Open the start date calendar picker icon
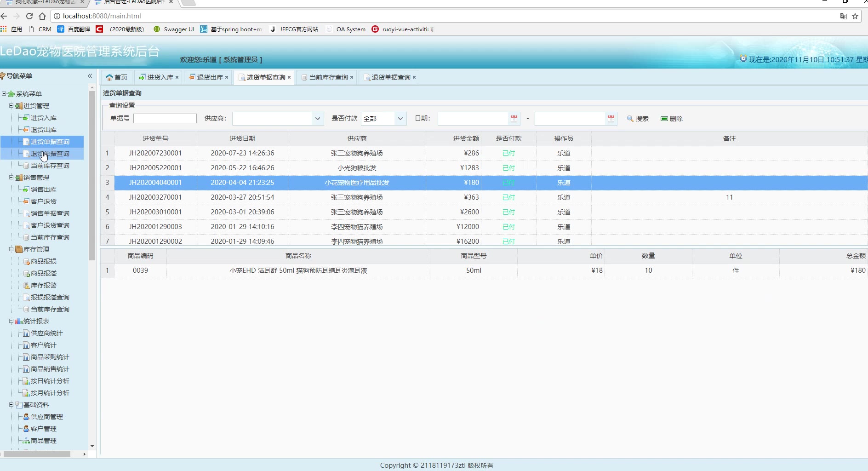 (514, 119)
